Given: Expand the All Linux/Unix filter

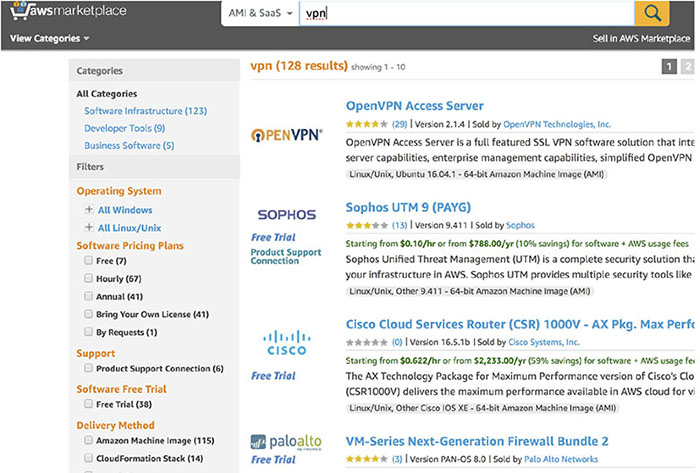Looking at the screenshot, I should (89, 228).
